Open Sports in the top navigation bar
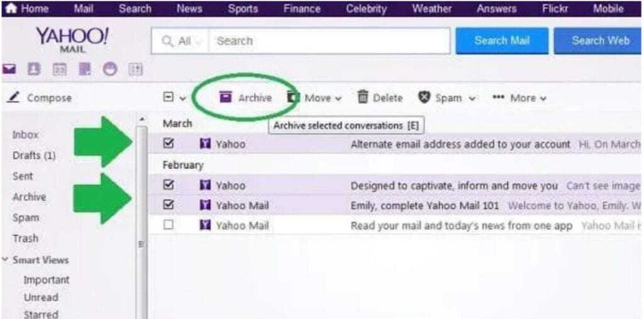The width and height of the screenshot is (644, 319). [x=242, y=9]
